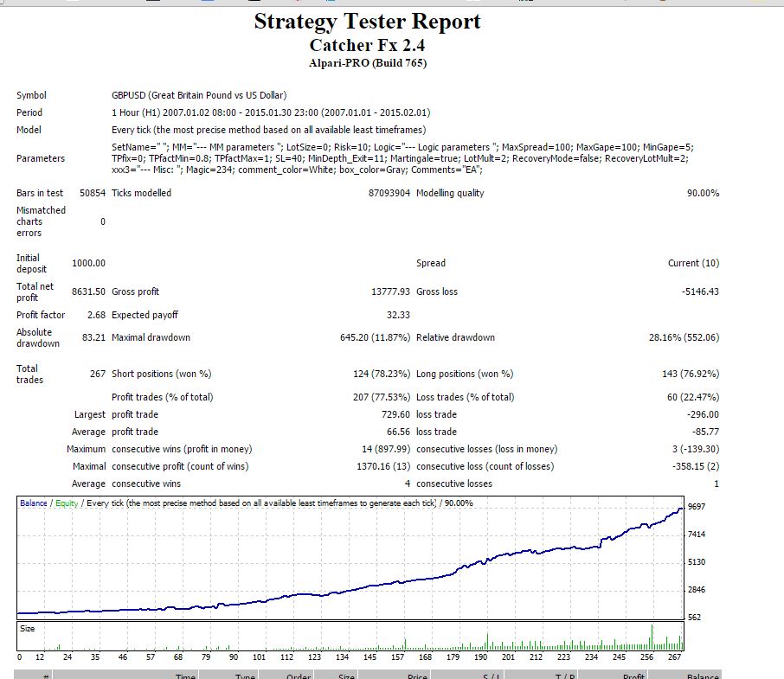Click Profit factor value 2.68
The image size is (784, 679).
96,315
